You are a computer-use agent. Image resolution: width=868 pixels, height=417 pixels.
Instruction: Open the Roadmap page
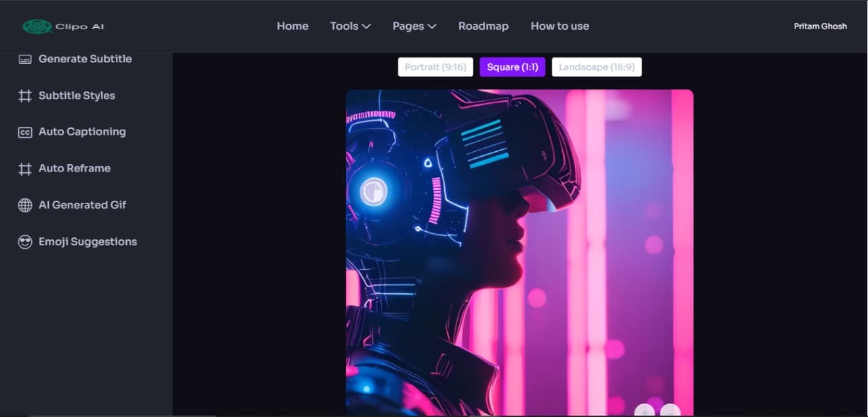click(x=484, y=26)
